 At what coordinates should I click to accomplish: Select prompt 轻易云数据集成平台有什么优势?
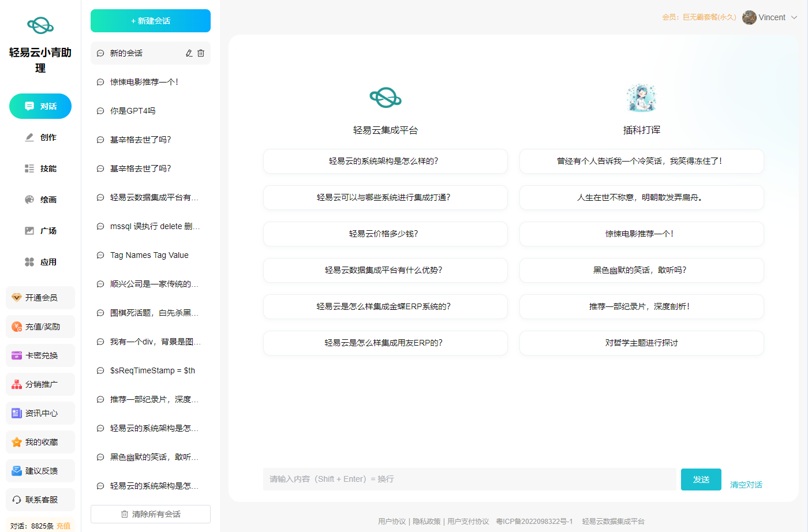(x=386, y=271)
